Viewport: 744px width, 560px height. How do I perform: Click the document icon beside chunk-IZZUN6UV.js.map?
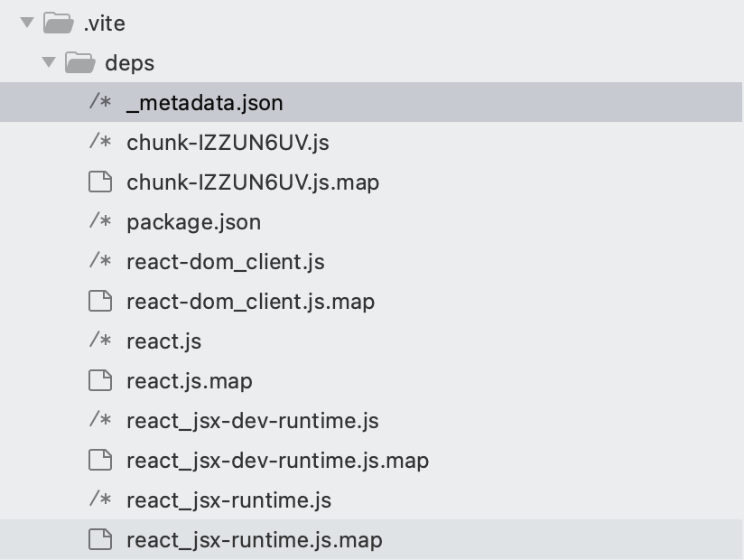(100, 182)
